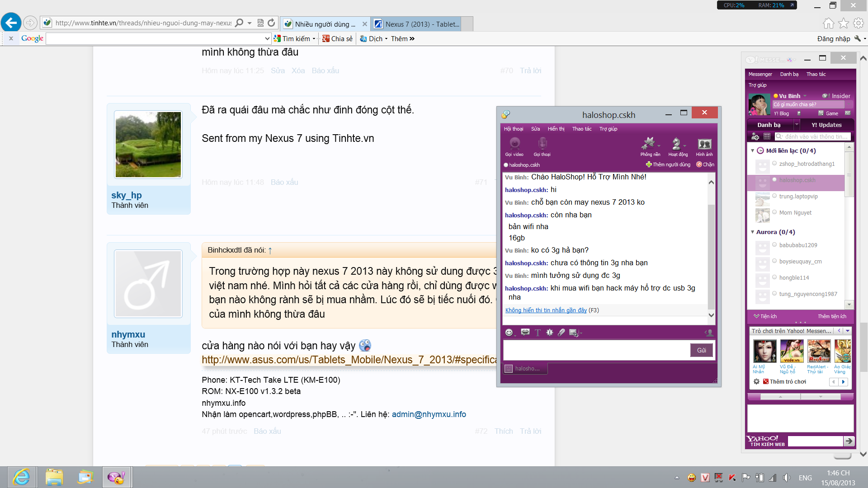Open the status message history dropdown

click(x=849, y=104)
